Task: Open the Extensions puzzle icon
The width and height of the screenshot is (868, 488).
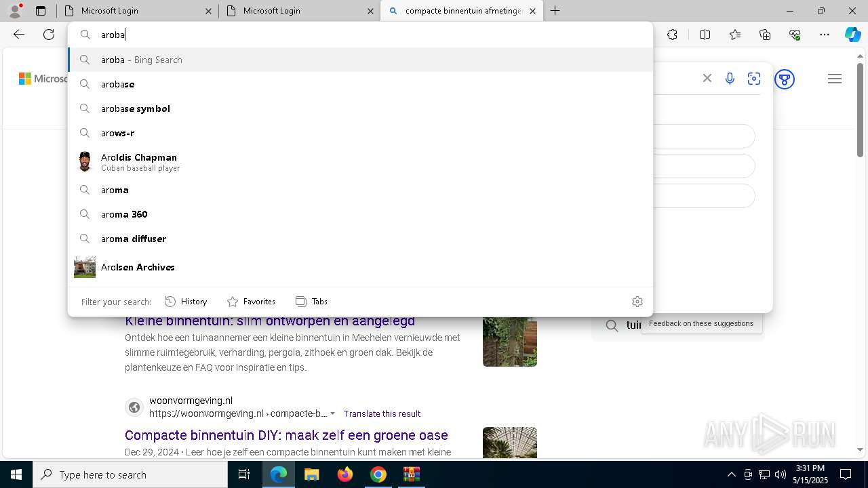Action: pyautogui.click(x=672, y=35)
